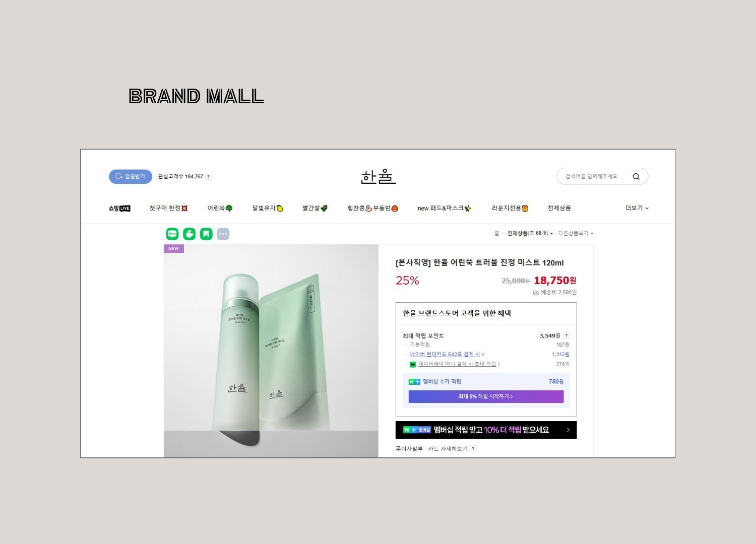Image resolution: width=756 pixels, height=544 pixels.
Task: Click 최대 5% 적립 시작하기 button
Action: click(x=486, y=396)
